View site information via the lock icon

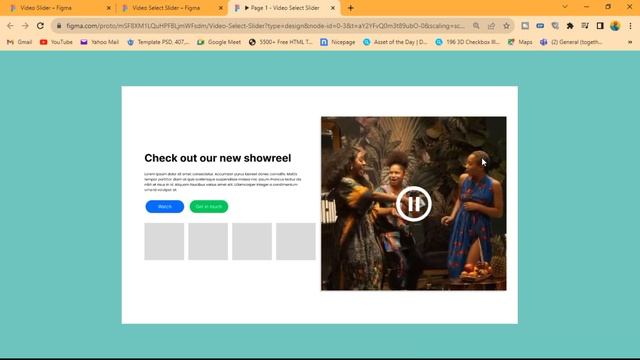59,26
